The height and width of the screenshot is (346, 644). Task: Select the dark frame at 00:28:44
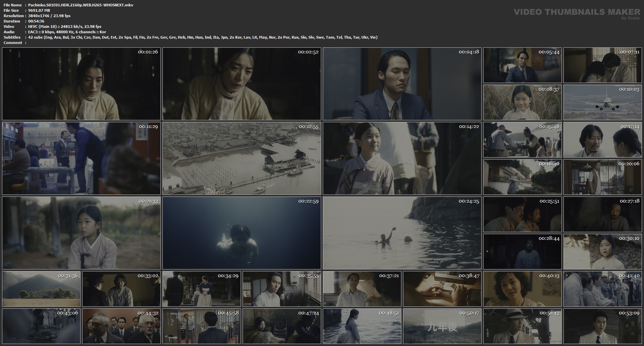[x=522, y=252]
